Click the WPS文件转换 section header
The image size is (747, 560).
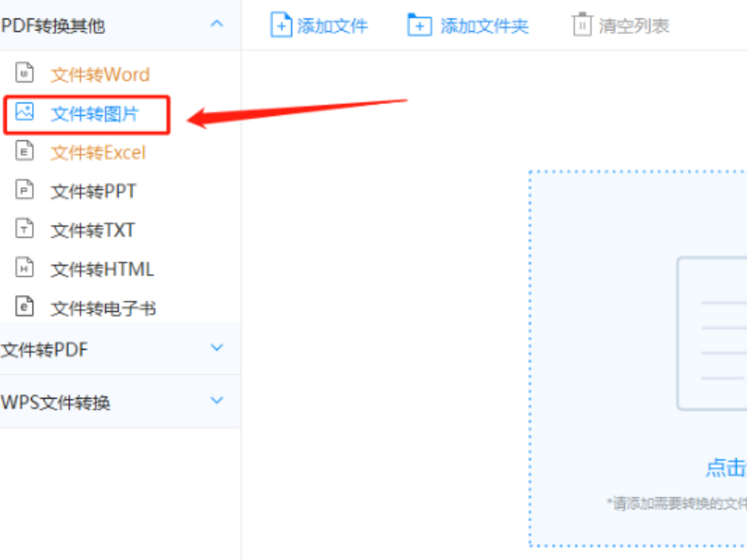(x=120, y=402)
